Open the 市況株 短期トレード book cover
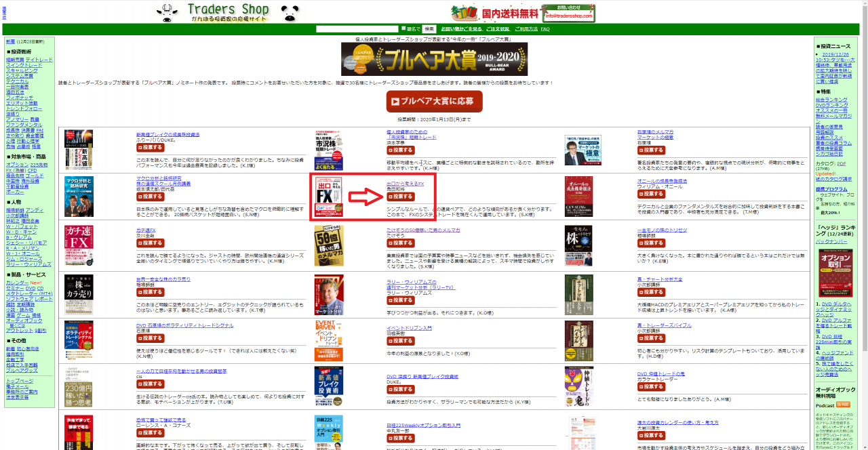 coord(329,150)
